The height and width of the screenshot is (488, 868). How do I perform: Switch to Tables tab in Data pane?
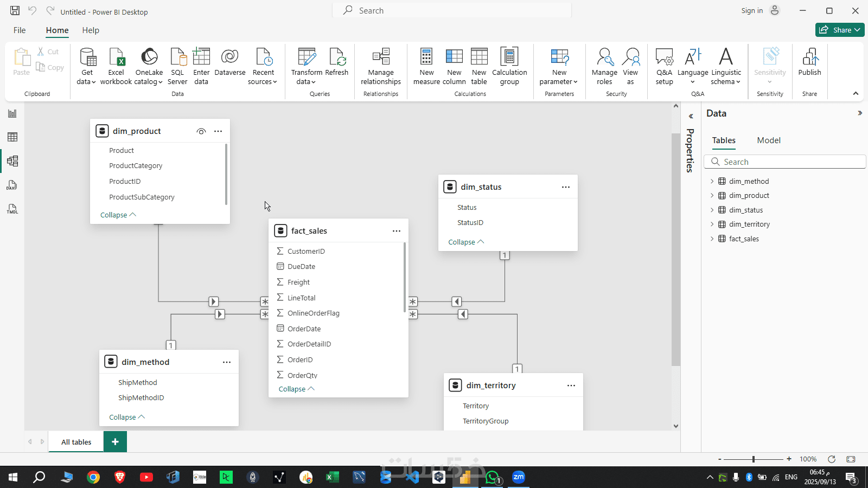coord(724,140)
